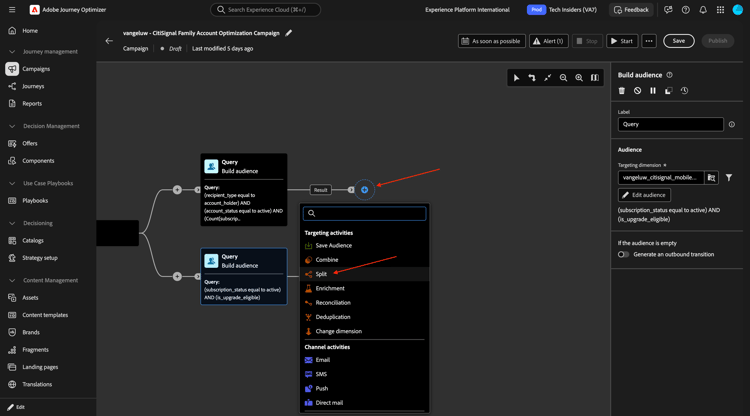The width and height of the screenshot is (750, 416).
Task: Select the pointer selection tool on canvas
Action: tap(516, 77)
